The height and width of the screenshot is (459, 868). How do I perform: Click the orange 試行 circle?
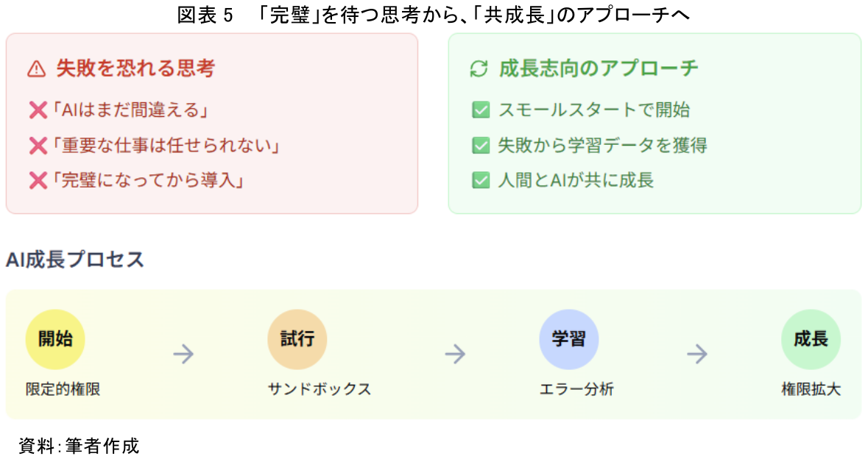pos(297,339)
